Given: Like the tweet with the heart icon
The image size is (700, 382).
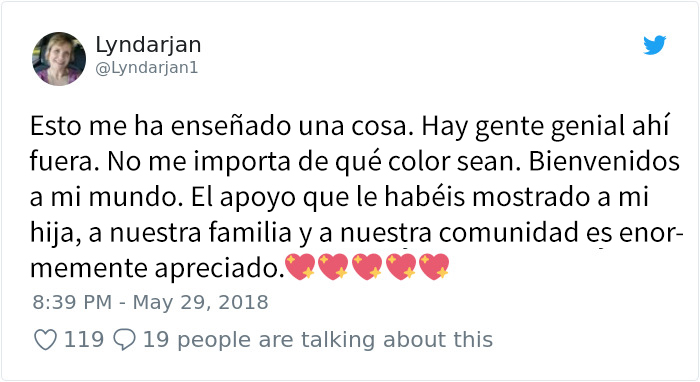Looking at the screenshot, I should [46, 340].
